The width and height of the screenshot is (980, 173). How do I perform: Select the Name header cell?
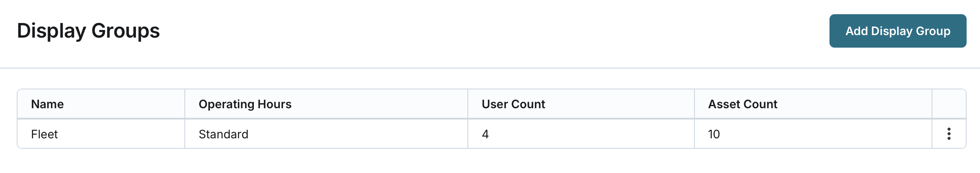(x=48, y=104)
